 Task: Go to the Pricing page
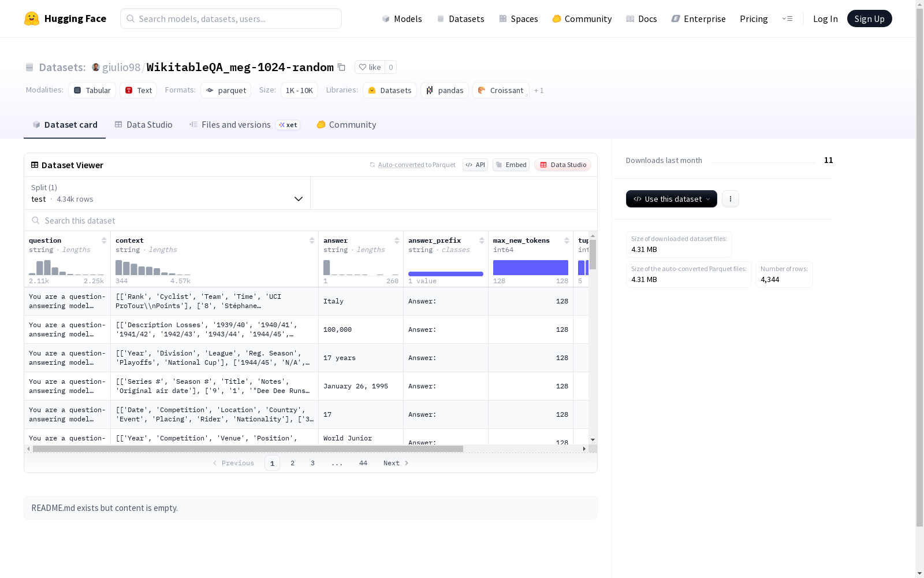pyautogui.click(x=754, y=18)
